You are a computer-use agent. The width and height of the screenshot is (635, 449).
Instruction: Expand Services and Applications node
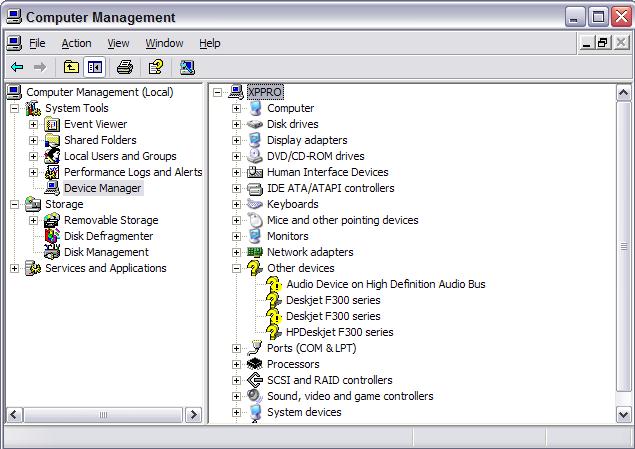click(x=15, y=268)
